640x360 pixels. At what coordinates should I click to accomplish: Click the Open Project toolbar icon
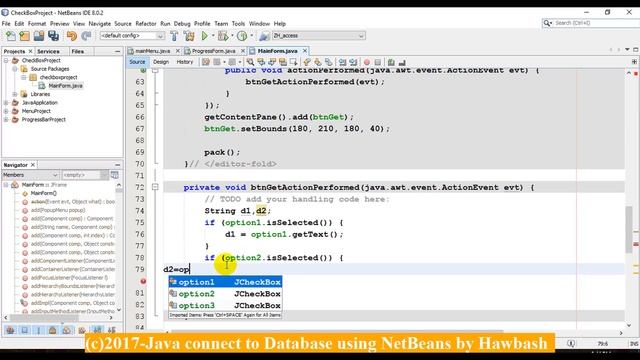[x=39, y=36]
